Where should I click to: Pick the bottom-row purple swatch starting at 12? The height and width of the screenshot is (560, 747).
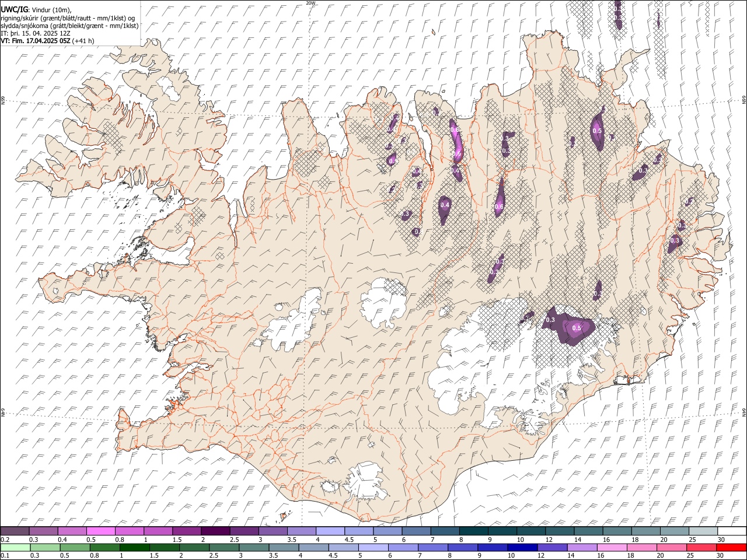pyautogui.click(x=551, y=547)
